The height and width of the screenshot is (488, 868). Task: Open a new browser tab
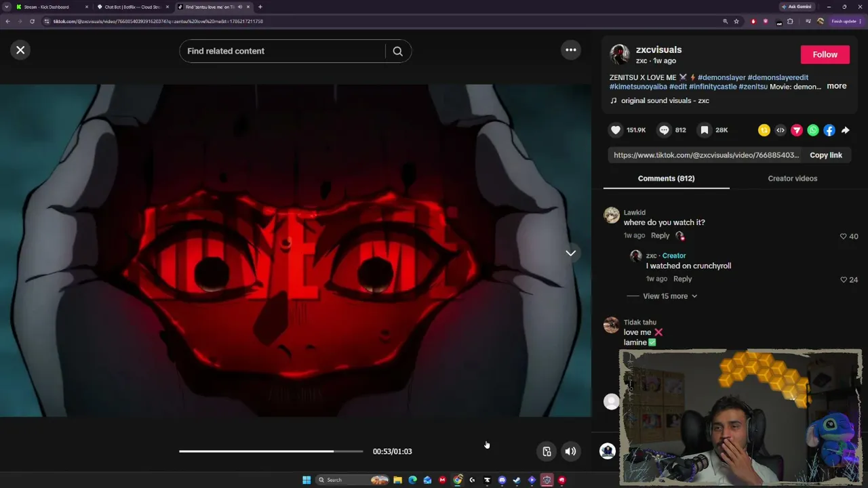[x=260, y=7]
